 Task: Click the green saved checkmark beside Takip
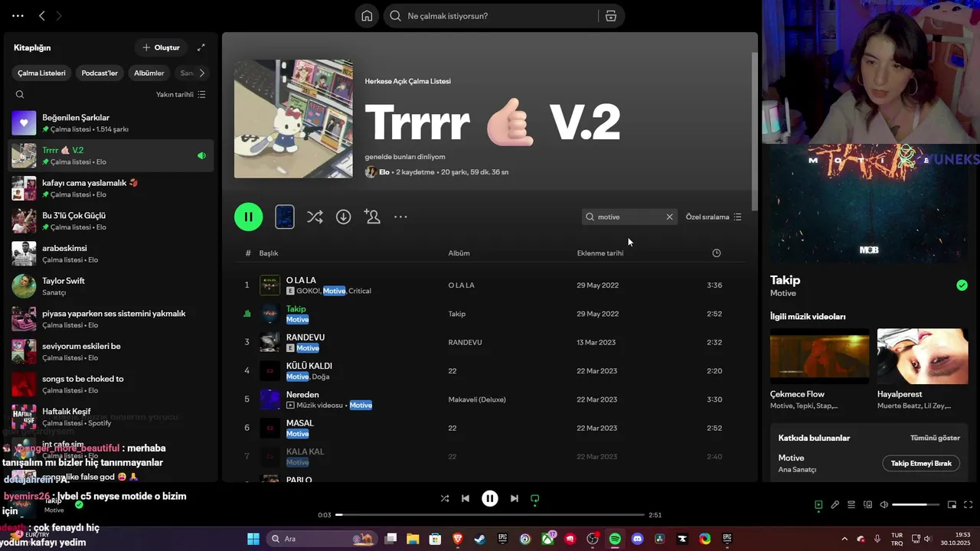point(962,285)
